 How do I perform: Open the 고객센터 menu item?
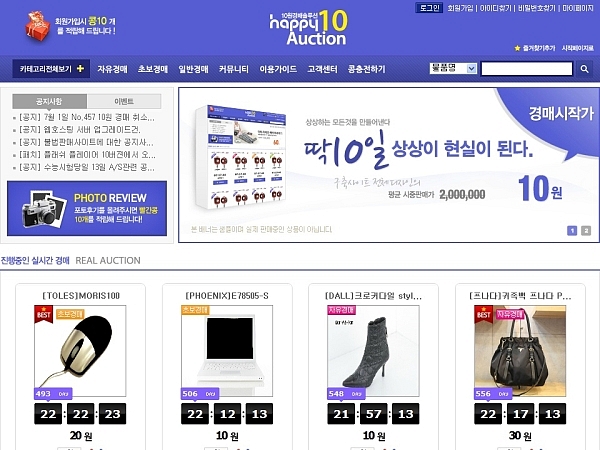click(x=323, y=69)
